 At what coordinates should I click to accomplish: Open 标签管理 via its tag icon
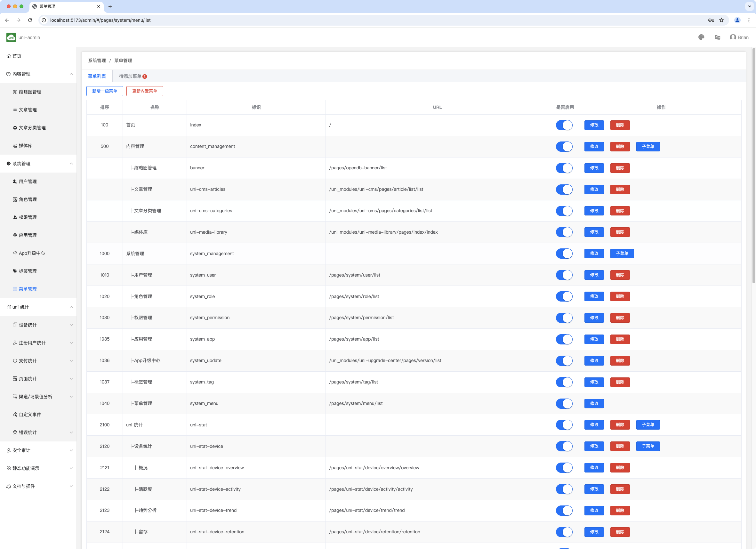15,271
